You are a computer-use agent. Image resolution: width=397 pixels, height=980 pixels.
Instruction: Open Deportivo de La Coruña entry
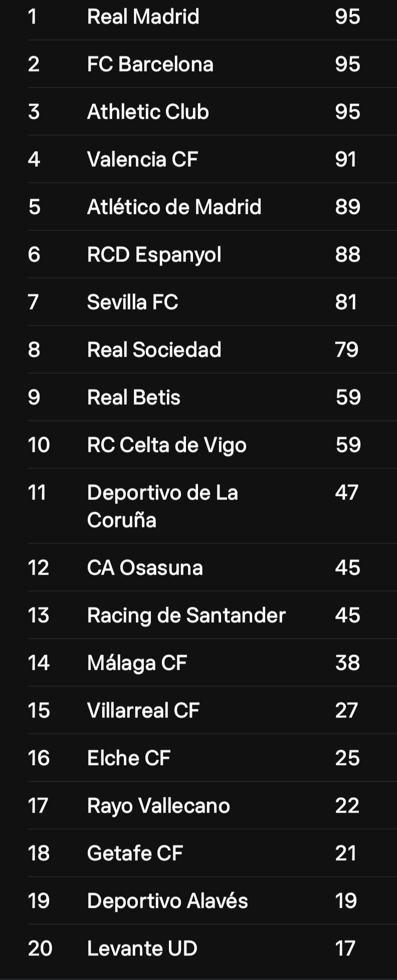(212, 506)
